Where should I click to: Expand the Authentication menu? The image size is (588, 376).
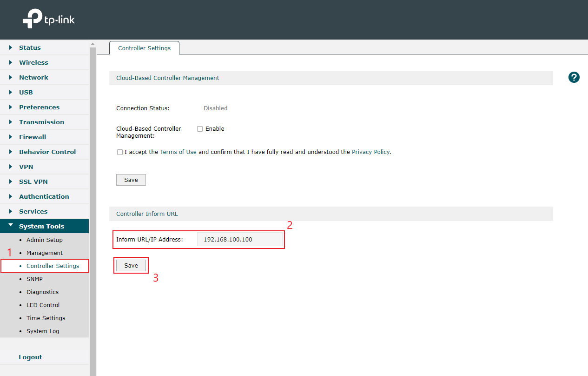pyautogui.click(x=44, y=196)
